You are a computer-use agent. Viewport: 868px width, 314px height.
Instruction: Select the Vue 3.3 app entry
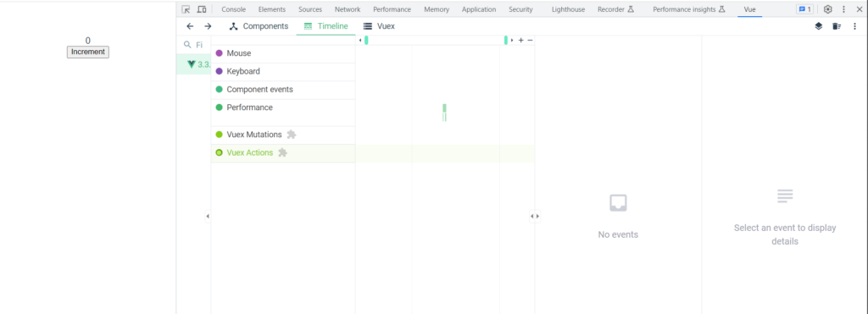[193, 64]
